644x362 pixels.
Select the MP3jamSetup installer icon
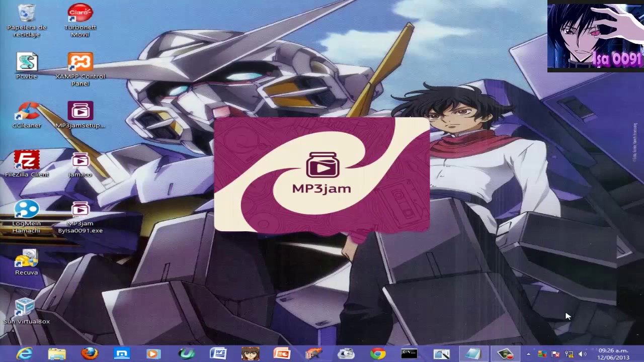[80, 115]
